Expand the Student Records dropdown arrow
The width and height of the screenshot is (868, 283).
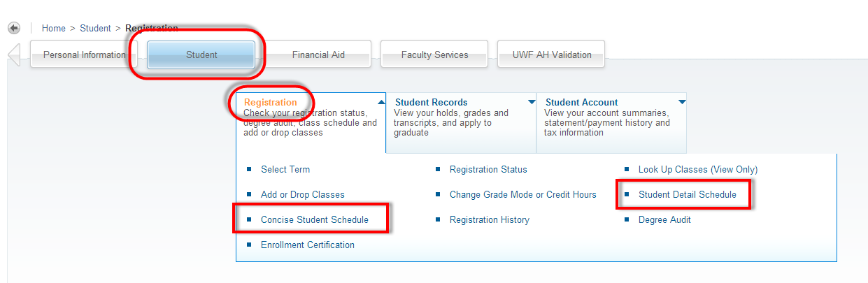532,102
